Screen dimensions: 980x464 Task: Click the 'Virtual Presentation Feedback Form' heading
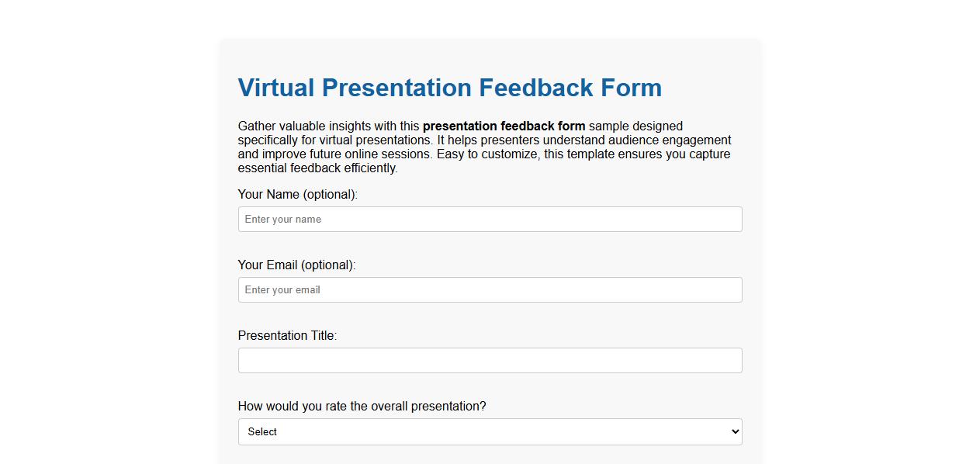pos(449,88)
